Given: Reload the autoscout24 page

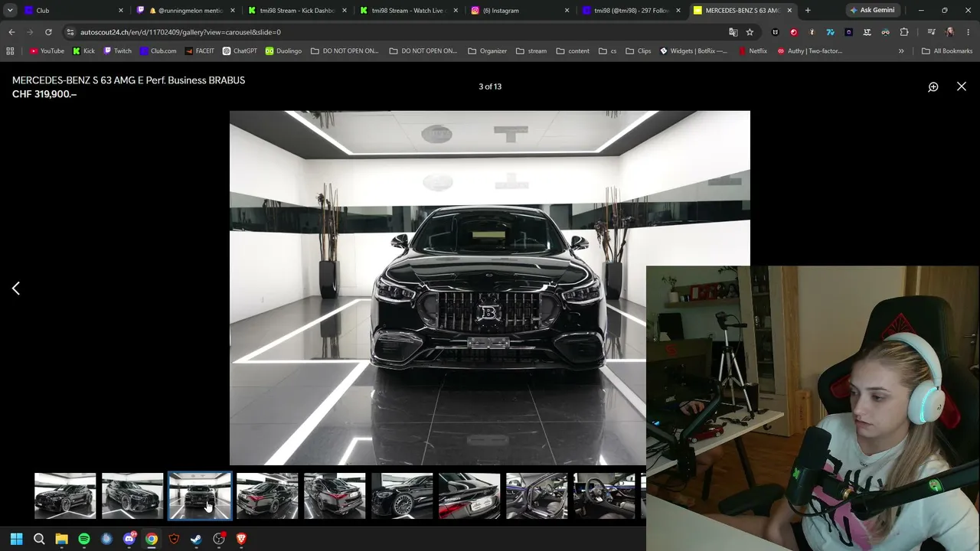Looking at the screenshot, I should click(48, 32).
